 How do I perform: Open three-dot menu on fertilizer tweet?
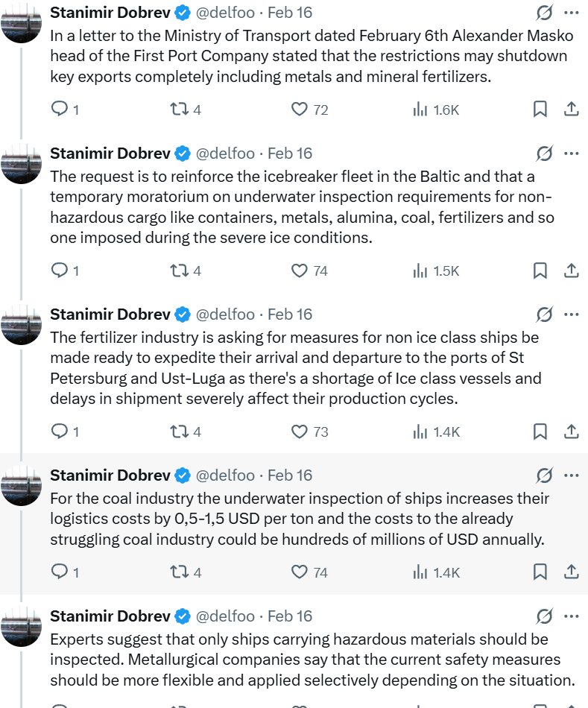tap(571, 315)
